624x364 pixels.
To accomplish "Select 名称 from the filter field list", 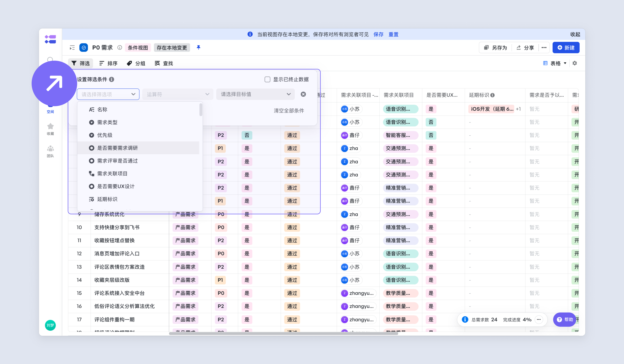I will click(x=138, y=109).
